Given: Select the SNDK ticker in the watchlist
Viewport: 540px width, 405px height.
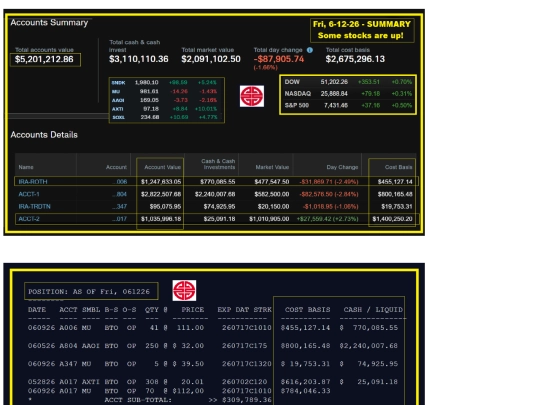Looking at the screenshot, I should [118, 83].
